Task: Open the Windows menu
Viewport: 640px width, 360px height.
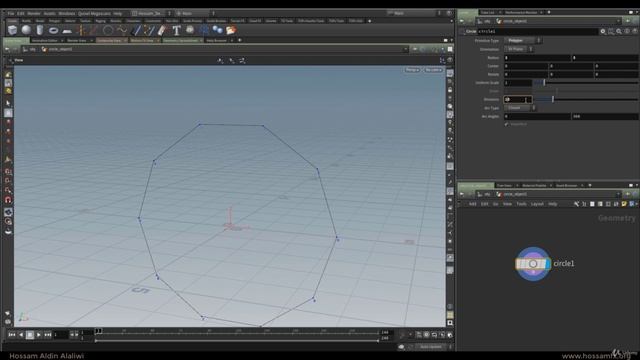Action: click(x=67, y=13)
